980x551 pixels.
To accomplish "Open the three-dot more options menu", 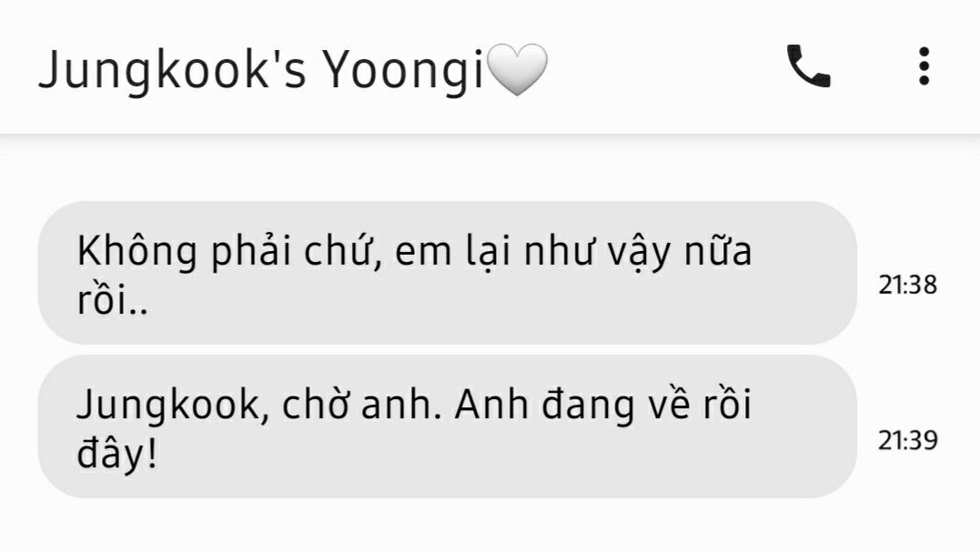I will [924, 66].
